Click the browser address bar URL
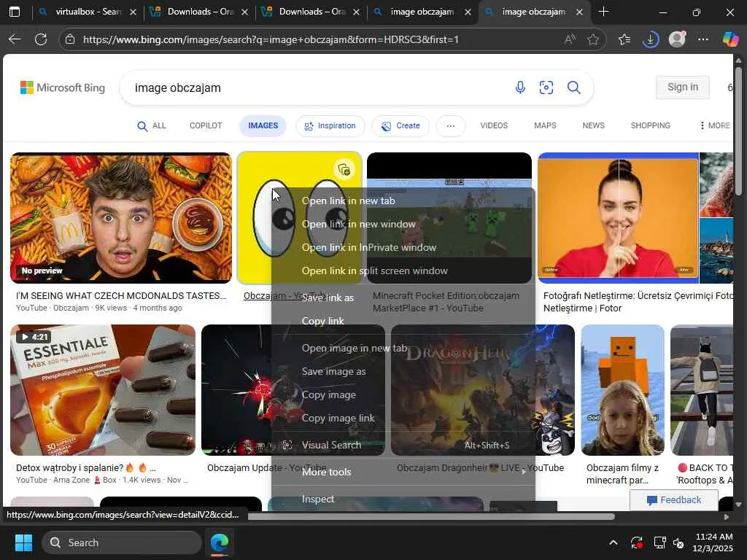This screenshot has height=560, width=747. tap(271, 39)
